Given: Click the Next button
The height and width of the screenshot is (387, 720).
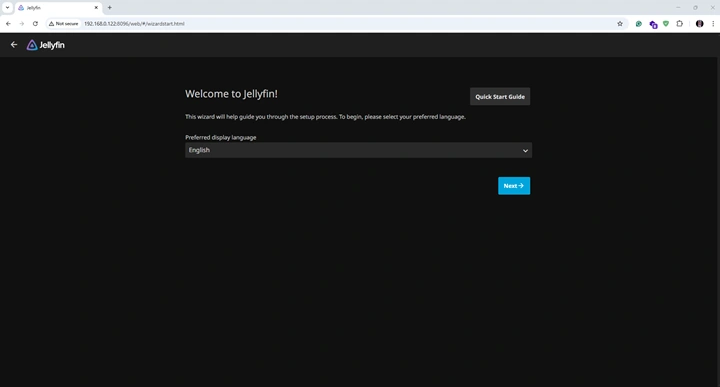Looking at the screenshot, I should (x=514, y=185).
